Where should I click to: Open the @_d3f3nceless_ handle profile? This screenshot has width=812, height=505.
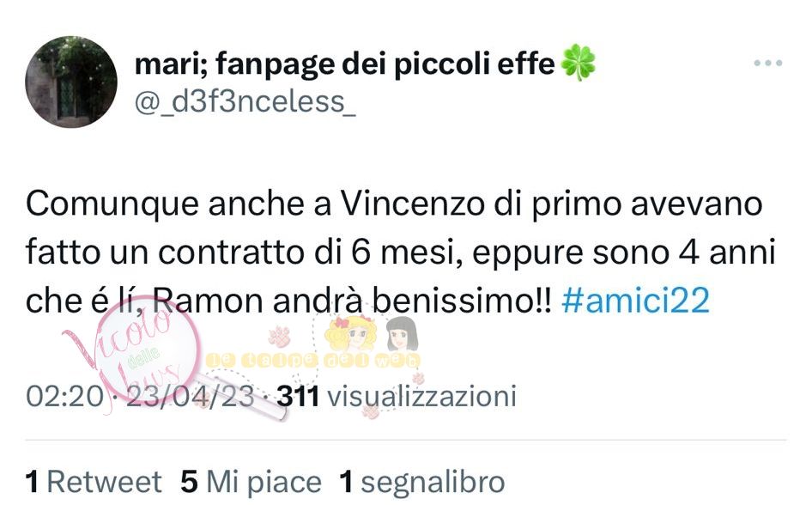point(245,101)
